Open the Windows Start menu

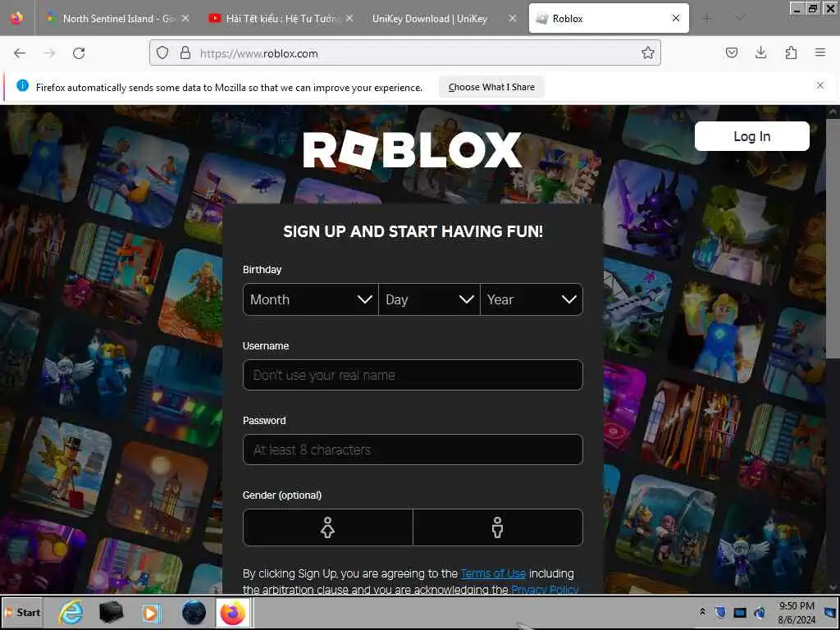coord(22,612)
